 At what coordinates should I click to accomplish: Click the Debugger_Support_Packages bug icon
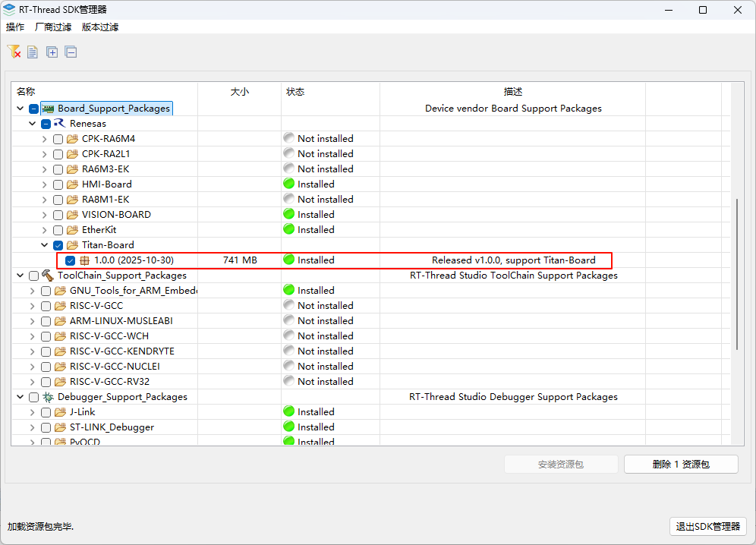click(x=48, y=397)
